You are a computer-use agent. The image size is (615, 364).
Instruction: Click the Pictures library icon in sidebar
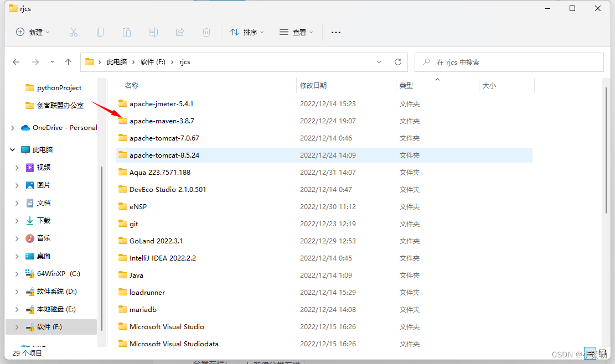[x=30, y=185]
